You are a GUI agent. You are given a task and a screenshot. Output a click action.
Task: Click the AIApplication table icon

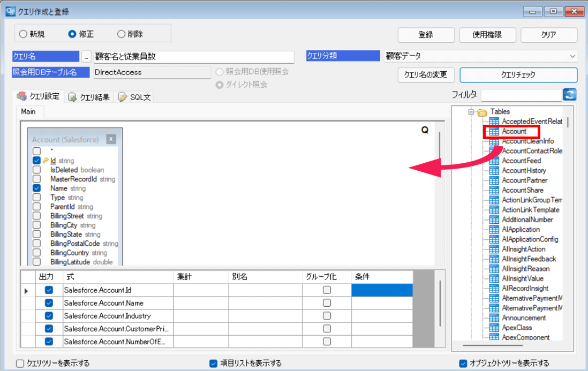click(494, 229)
